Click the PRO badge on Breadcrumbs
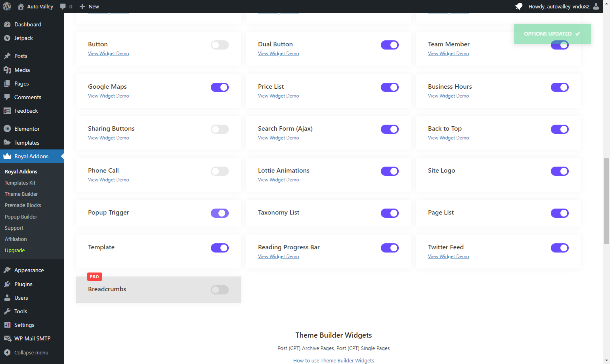 [x=94, y=276]
